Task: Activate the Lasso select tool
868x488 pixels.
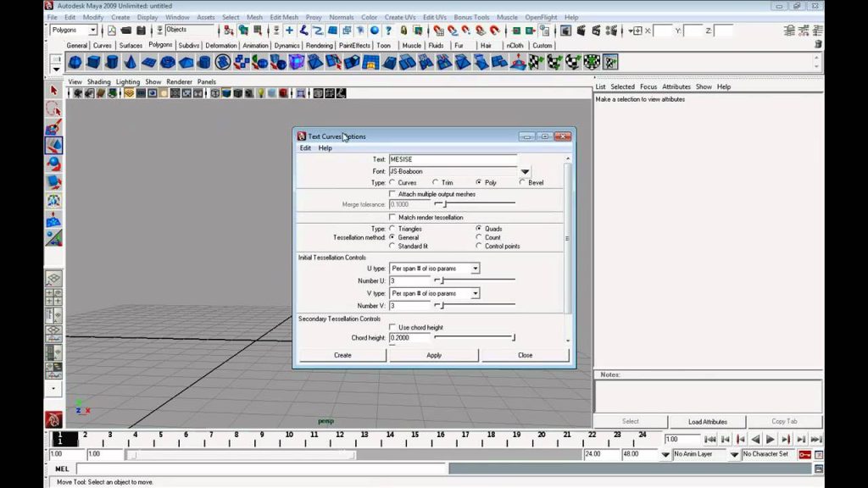Action: (53, 109)
